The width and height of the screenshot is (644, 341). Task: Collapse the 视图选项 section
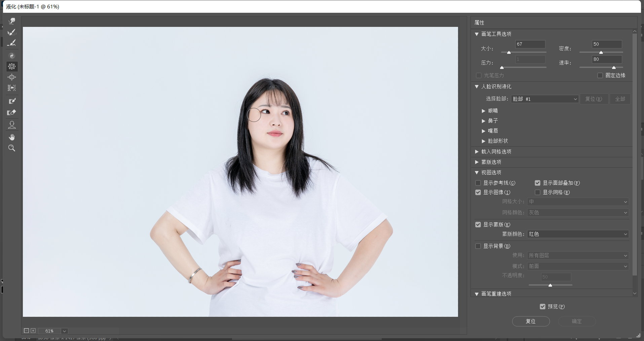[x=477, y=172]
